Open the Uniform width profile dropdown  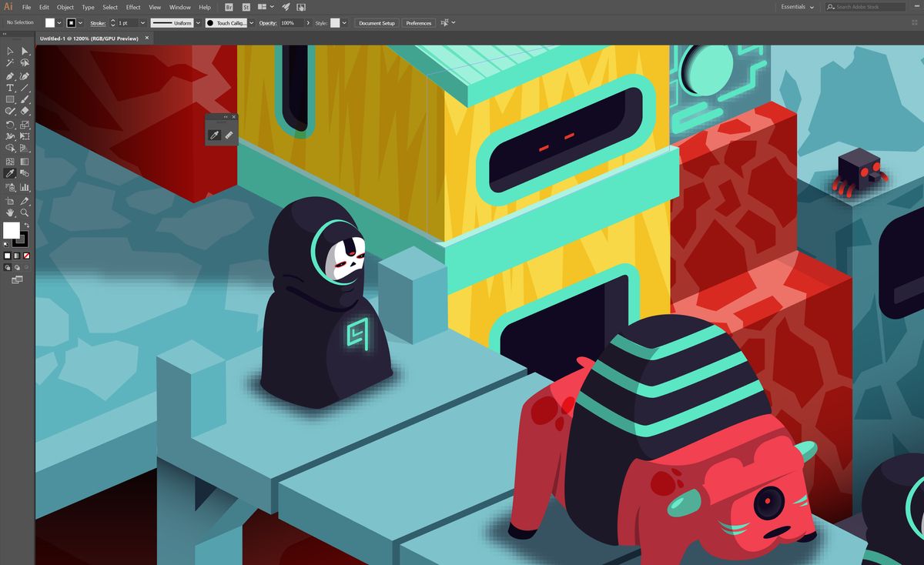pyautogui.click(x=198, y=23)
